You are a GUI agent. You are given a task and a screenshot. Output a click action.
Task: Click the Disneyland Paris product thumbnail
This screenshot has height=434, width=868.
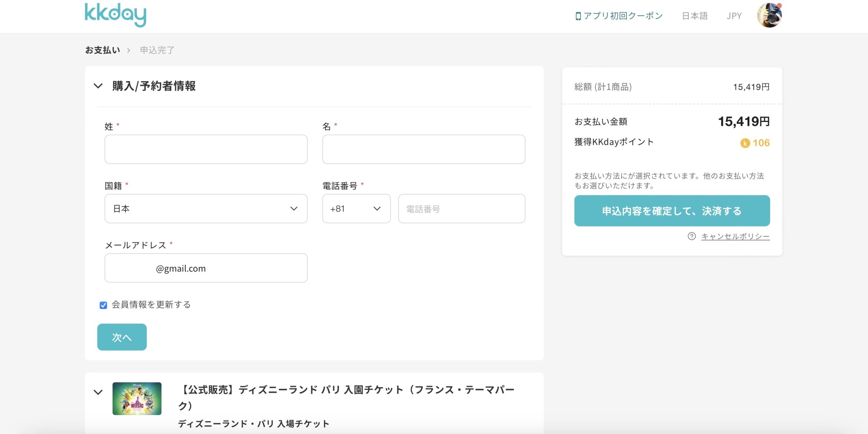tap(137, 398)
